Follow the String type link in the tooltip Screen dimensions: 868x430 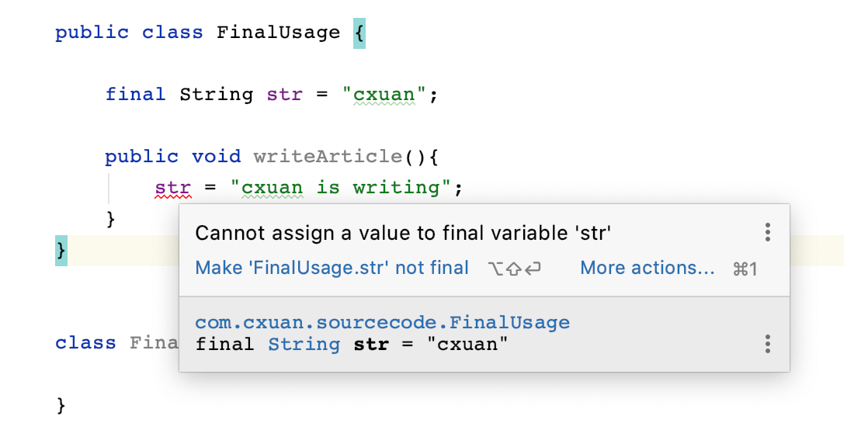(304, 344)
